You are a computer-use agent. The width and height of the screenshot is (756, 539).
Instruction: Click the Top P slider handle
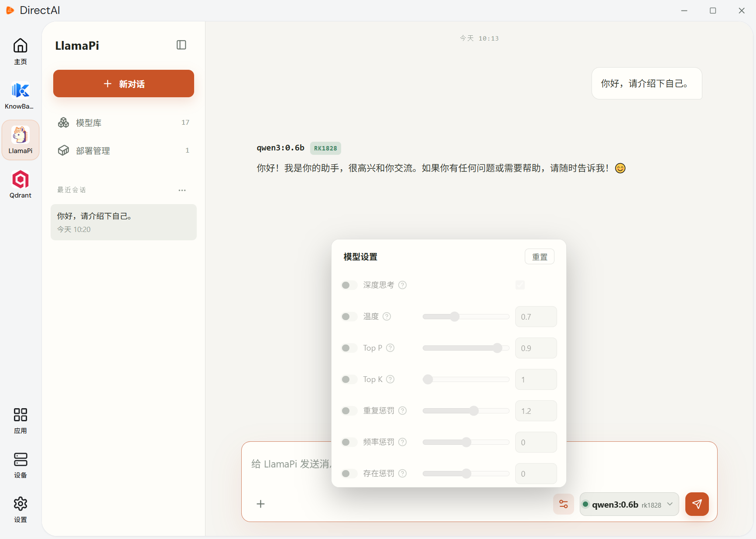click(x=497, y=348)
